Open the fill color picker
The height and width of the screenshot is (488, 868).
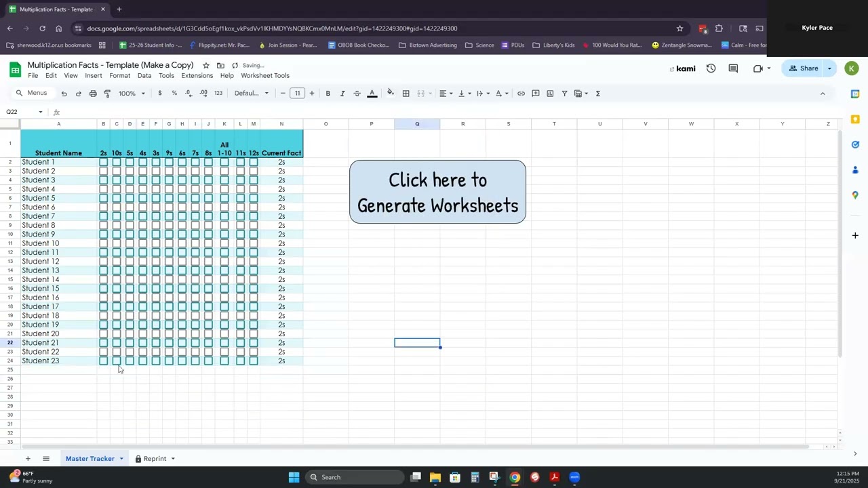[x=391, y=94]
